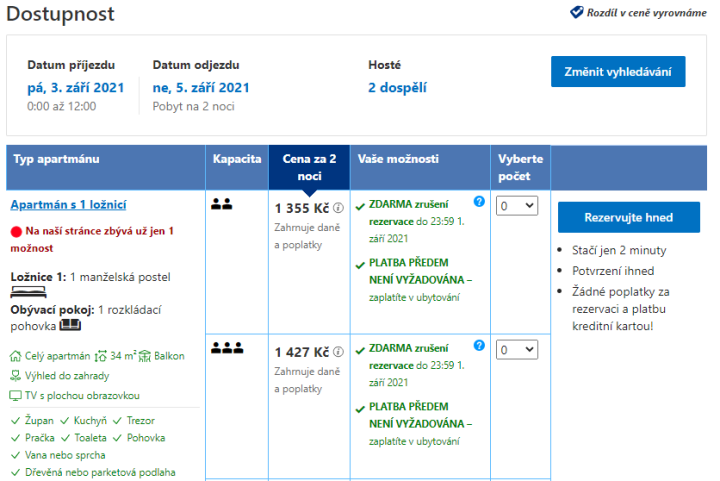Select check-in date pá, 3. září 2021
720x481 pixels.
[76, 87]
